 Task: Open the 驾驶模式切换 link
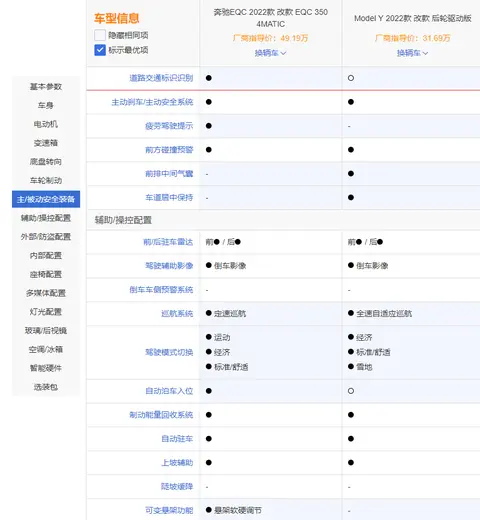point(169,352)
